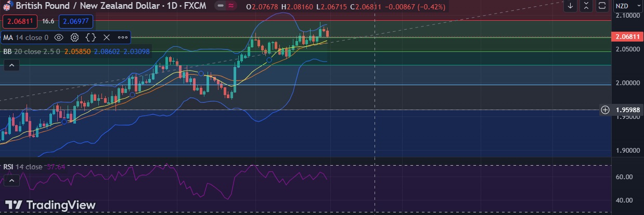Click the close price C2.06811 in header
644x215 pixels.
coord(366,6)
